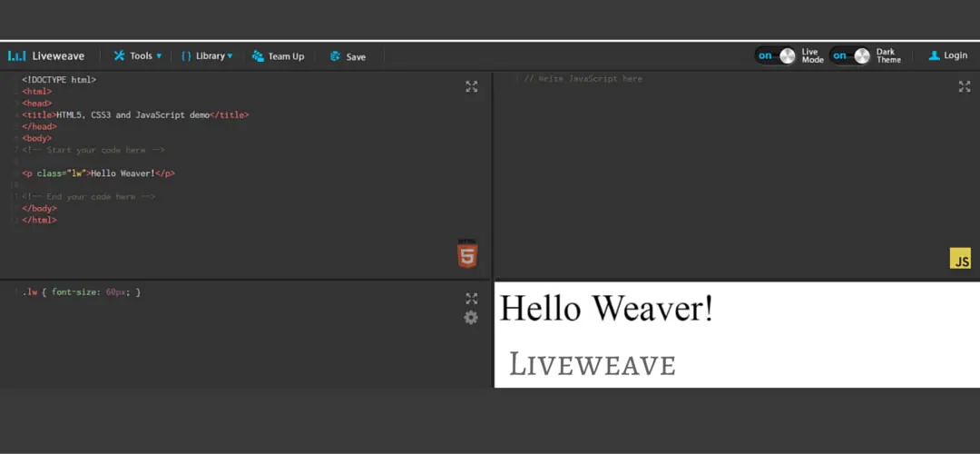Click the DOCTYPE html line
This screenshot has width=980, height=454.
(59, 80)
